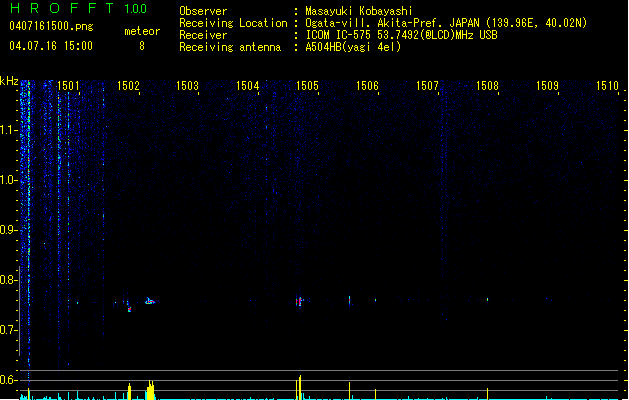This screenshot has width=629, height=400.
Task: Click the 1507 time axis marker
Action: 427,85
